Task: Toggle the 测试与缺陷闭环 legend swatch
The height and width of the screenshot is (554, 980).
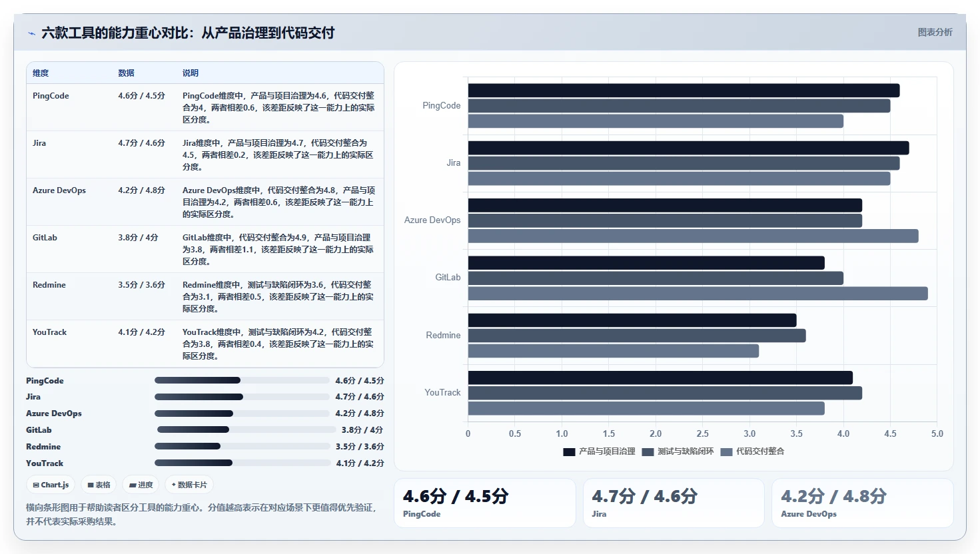Action: pyautogui.click(x=648, y=451)
